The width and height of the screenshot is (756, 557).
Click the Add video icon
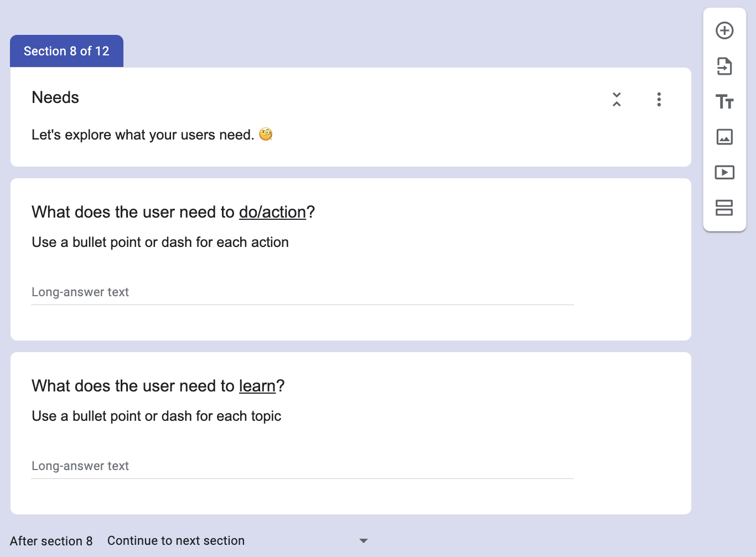[724, 172]
